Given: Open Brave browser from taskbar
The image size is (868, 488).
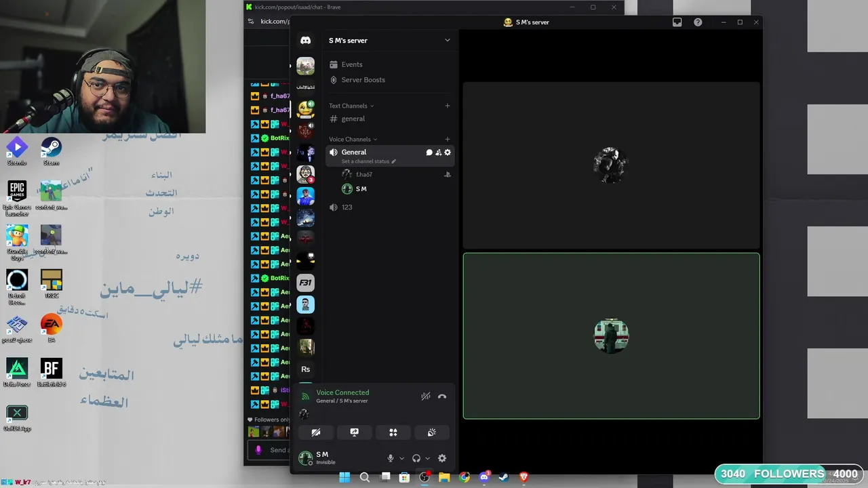Looking at the screenshot, I should 524,477.
